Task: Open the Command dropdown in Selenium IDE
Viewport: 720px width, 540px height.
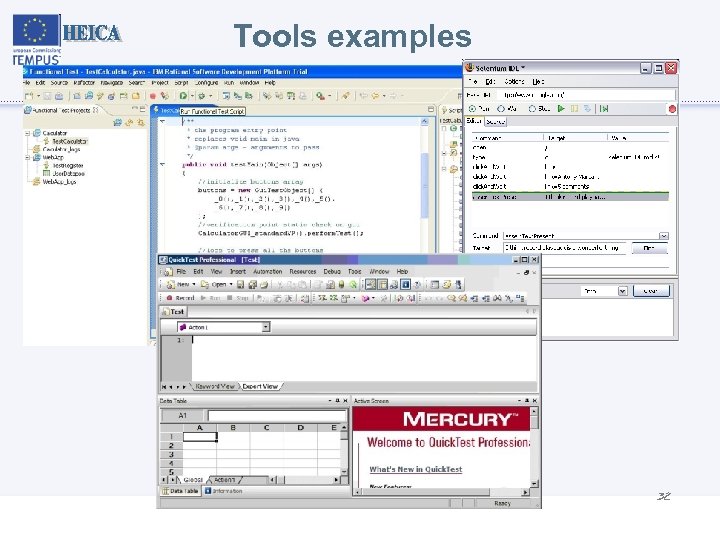Action: pos(664,236)
